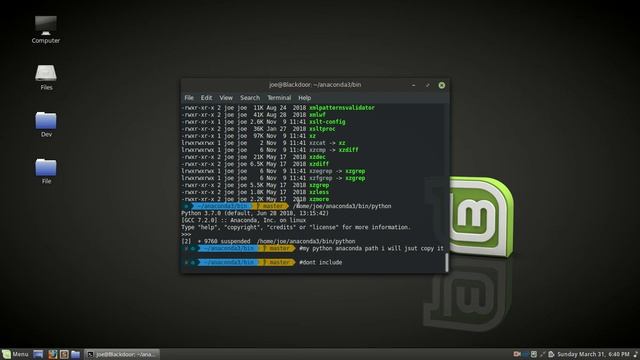Click the terminal title bar text joe@Blackdoor
Screen dimensions: 640x360
click(x=315, y=85)
